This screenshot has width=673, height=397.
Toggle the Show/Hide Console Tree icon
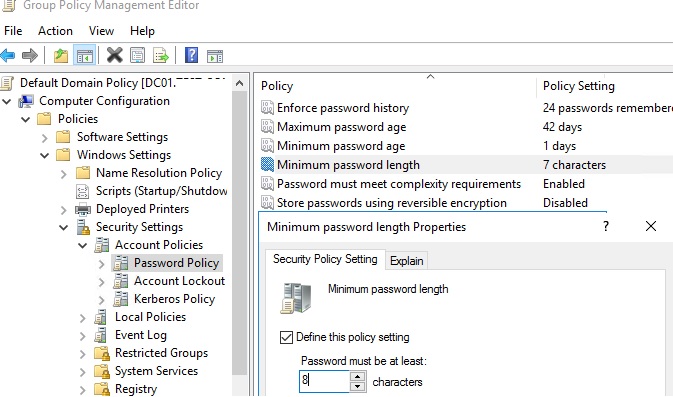[x=85, y=56]
